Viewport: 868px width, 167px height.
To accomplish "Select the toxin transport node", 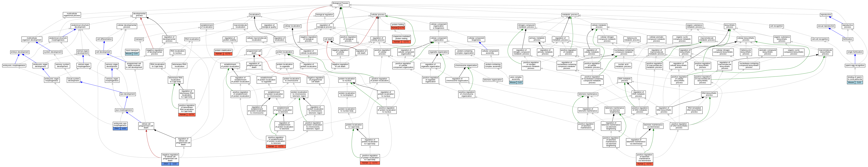I will 132,50.
